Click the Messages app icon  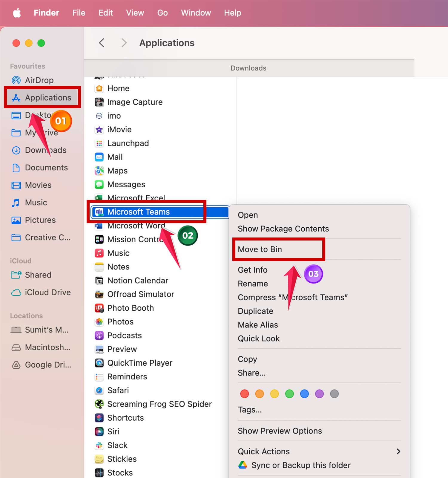pos(99,185)
